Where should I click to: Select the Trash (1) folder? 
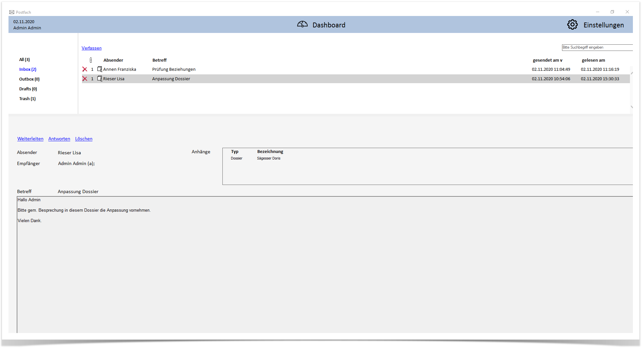click(27, 99)
